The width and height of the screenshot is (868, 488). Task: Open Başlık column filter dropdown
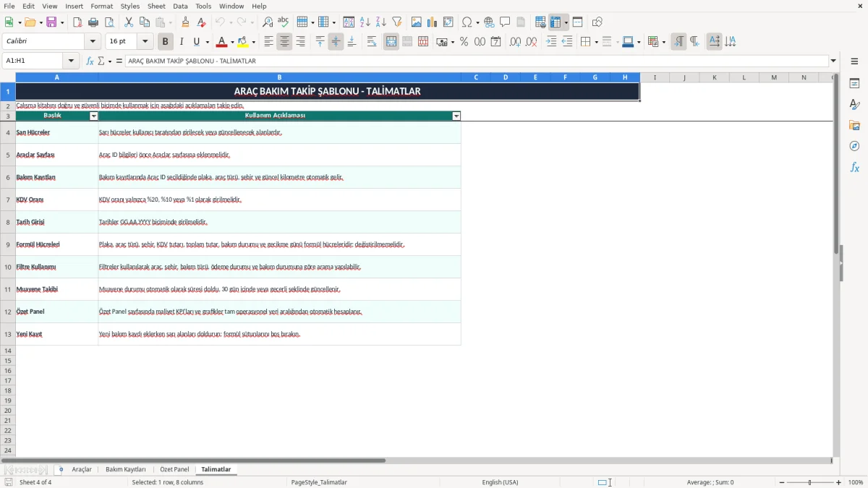point(93,116)
